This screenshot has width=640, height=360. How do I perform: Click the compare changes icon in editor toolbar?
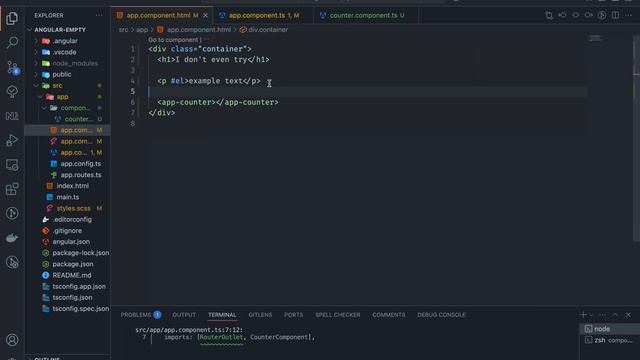coord(549,15)
